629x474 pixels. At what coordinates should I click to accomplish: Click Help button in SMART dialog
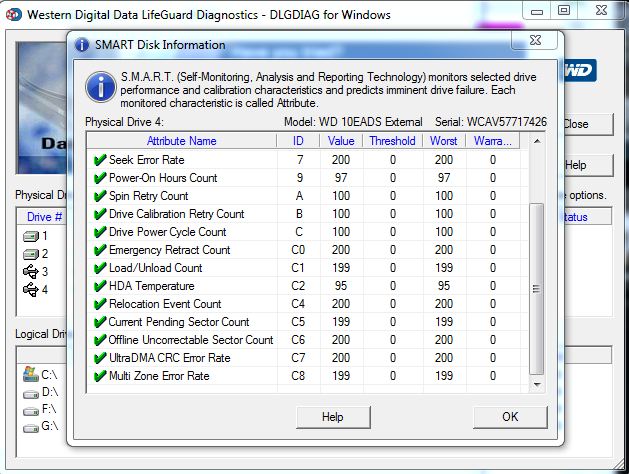333,417
